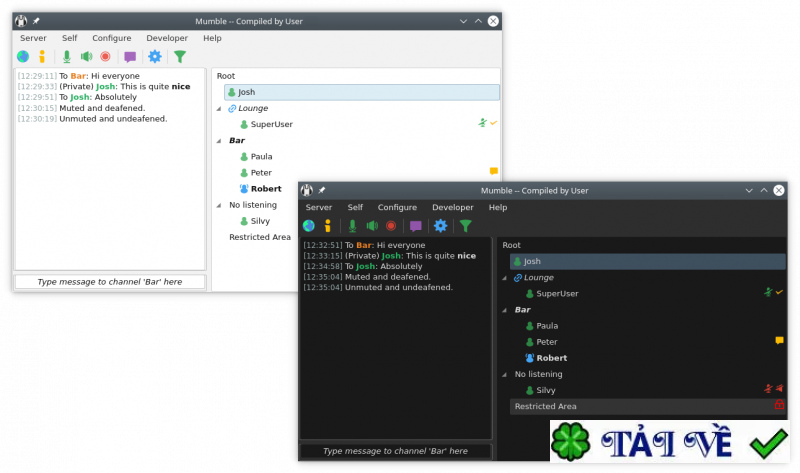Click the globe connect icon in dark window
Screen dimensions: 800x473
point(309,226)
